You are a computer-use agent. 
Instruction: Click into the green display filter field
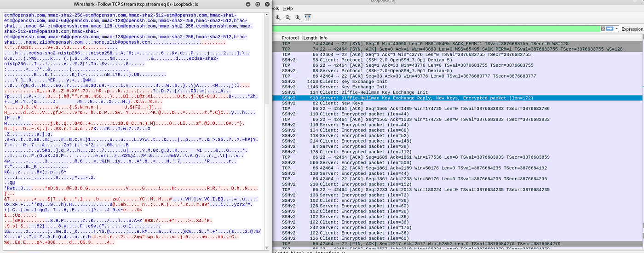437,29
